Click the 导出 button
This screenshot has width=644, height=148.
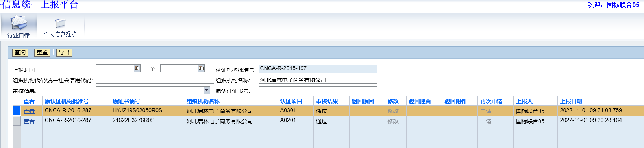64,52
